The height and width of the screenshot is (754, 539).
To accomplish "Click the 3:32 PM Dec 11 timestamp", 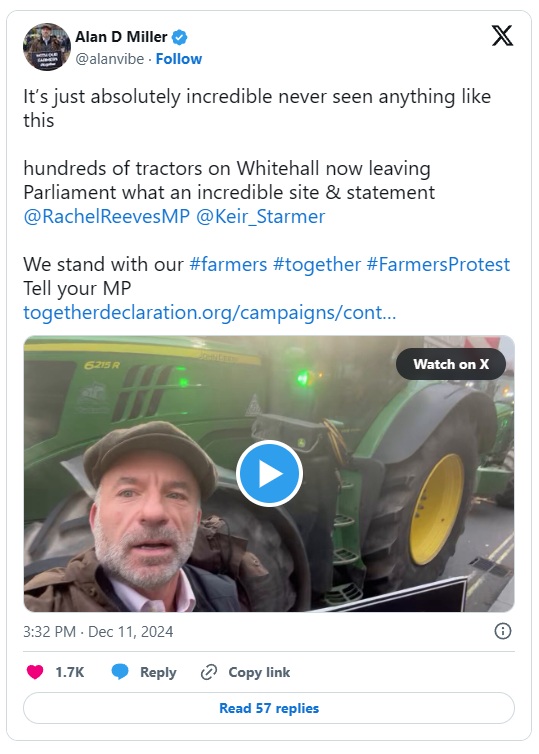I will point(98,631).
